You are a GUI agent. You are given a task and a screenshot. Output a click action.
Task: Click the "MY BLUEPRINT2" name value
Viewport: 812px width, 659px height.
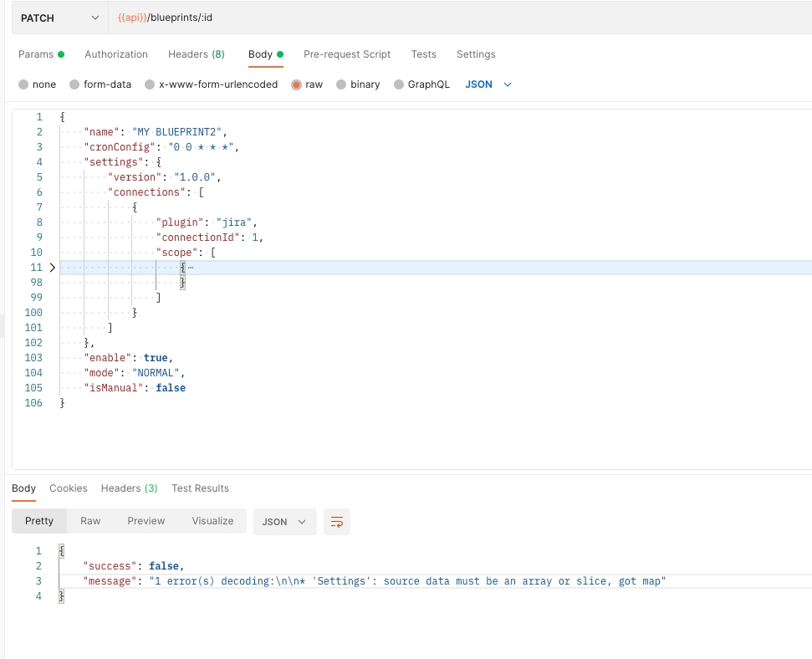tap(176, 132)
